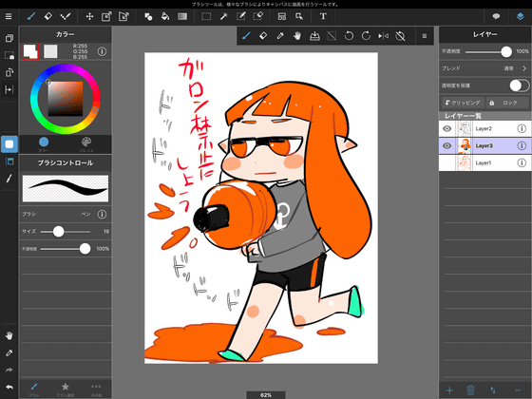This screenshot has width=532, height=399.
Task: Click the Eyedropper in floating toolbar
Action: point(280,36)
